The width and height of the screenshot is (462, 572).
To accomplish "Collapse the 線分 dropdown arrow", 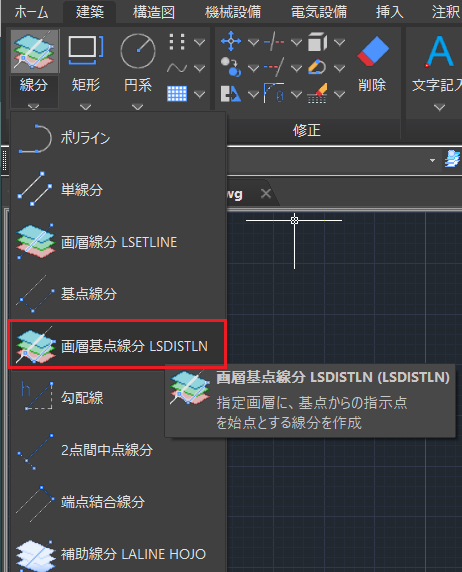I will [x=34, y=106].
